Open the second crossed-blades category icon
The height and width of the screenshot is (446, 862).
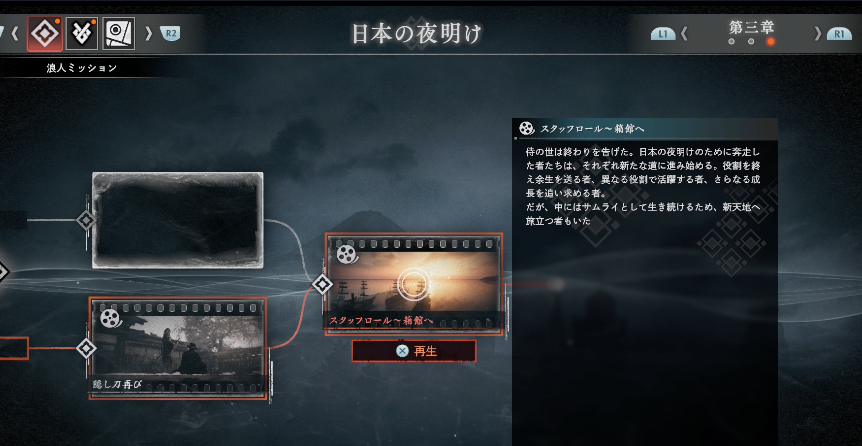82,34
